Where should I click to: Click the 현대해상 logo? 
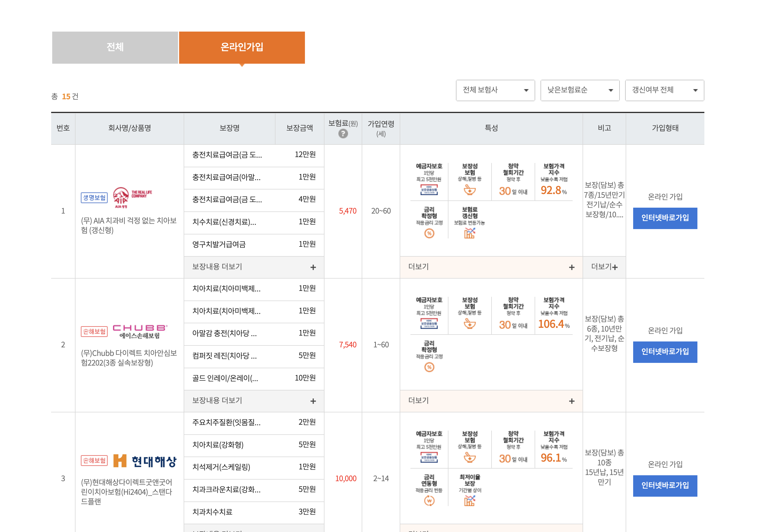146,461
